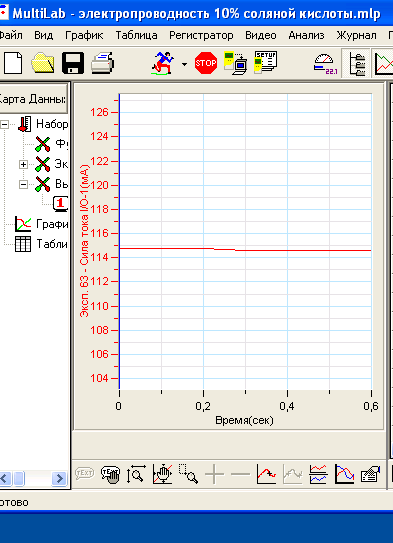Toggle the autoscale vertical zoom tool
393x543 pixels.
point(136,474)
